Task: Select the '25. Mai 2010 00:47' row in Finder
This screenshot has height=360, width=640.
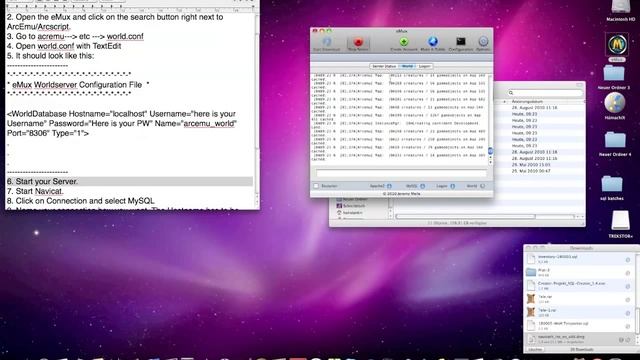Action: click(x=539, y=171)
